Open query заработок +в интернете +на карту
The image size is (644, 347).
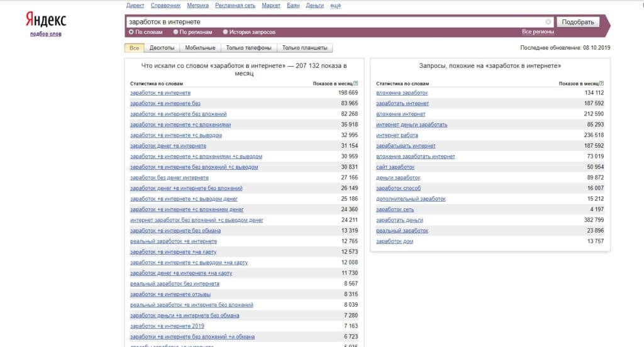(173, 251)
